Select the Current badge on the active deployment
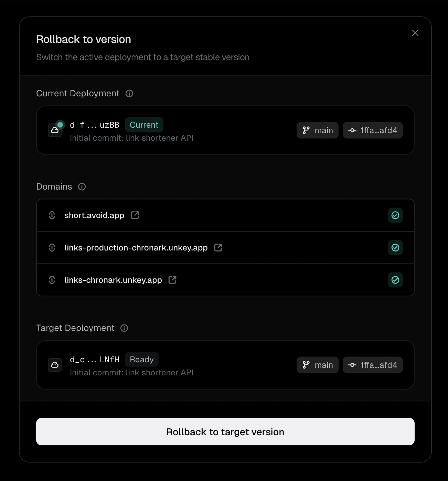The width and height of the screenshot is (448, 481). [x=144, y=125]
